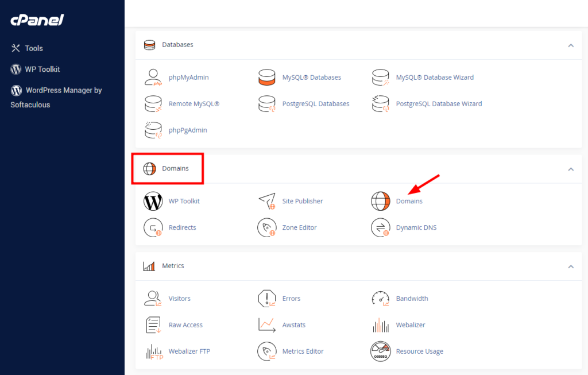Click the Domains section title text
Viewport: 588px width, 375px height.
175,168
